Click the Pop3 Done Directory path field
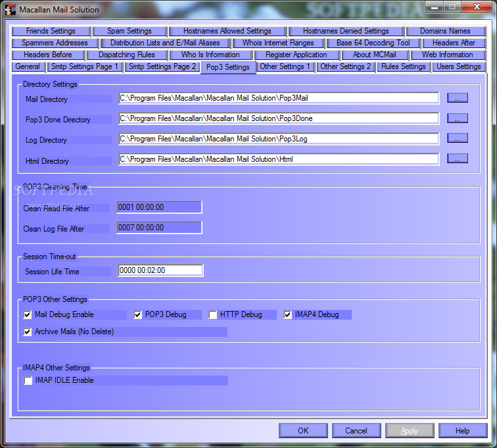497x448 pixels. 279,118
